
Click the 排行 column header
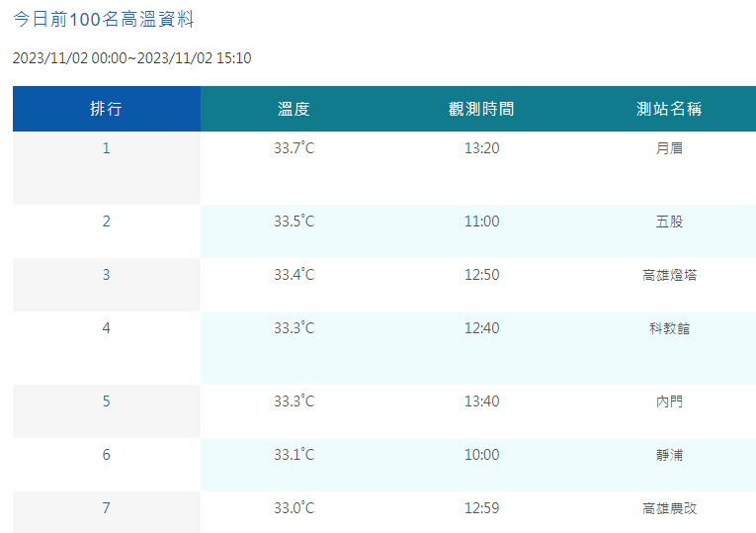tap(107, 109)
